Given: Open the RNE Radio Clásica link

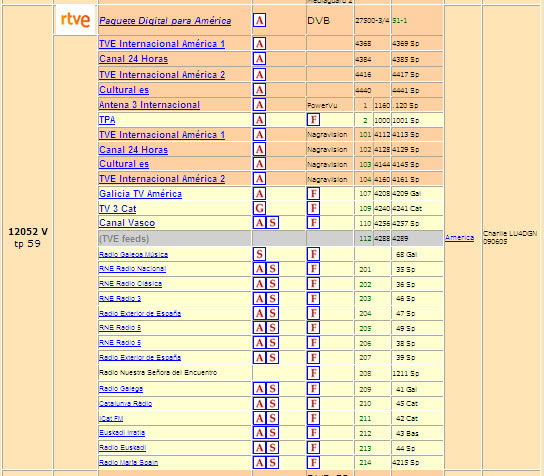Looking at the screenshot, I should (130, 283).
